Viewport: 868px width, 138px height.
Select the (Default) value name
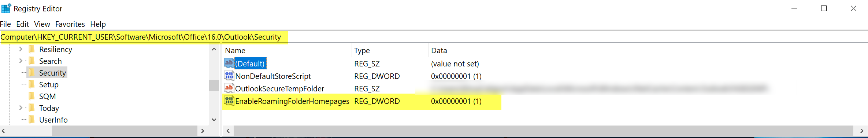250,63
